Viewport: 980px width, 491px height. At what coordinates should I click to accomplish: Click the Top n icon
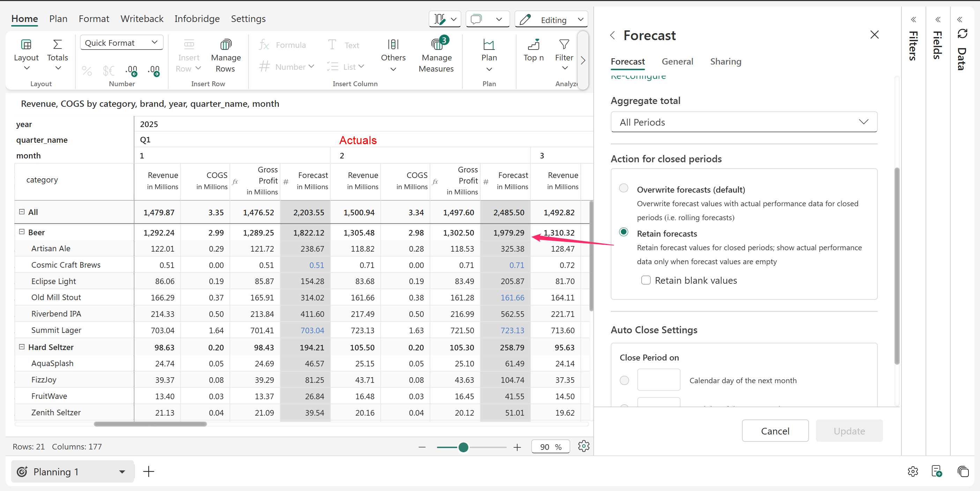click(533, 45)
